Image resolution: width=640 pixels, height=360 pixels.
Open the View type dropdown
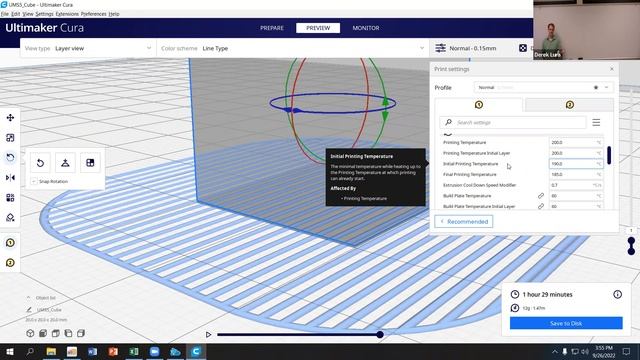pyautogui.click(x=88, y=48)
